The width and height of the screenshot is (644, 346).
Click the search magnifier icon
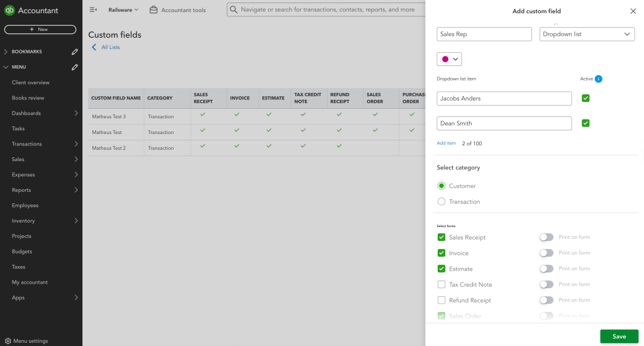point(234,9)
